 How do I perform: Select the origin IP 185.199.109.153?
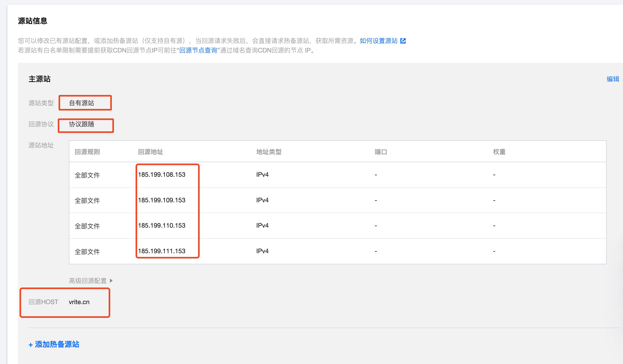click(162, 200)
